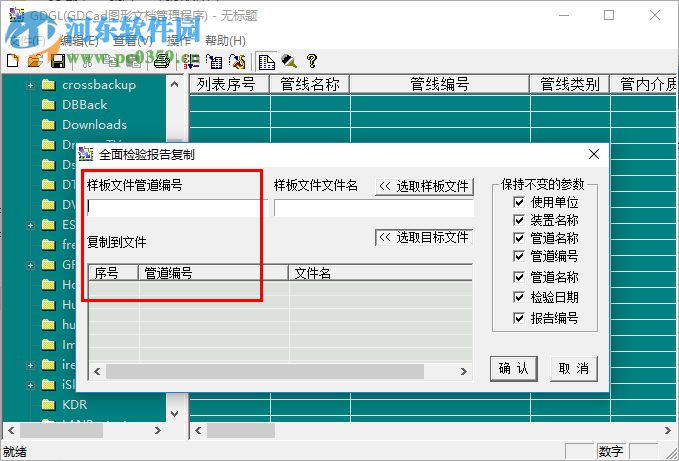Click the folder tree horizontal scrollbar thumb
The width and height of the screenshot is (679, 461).
[x=61, y=430]
